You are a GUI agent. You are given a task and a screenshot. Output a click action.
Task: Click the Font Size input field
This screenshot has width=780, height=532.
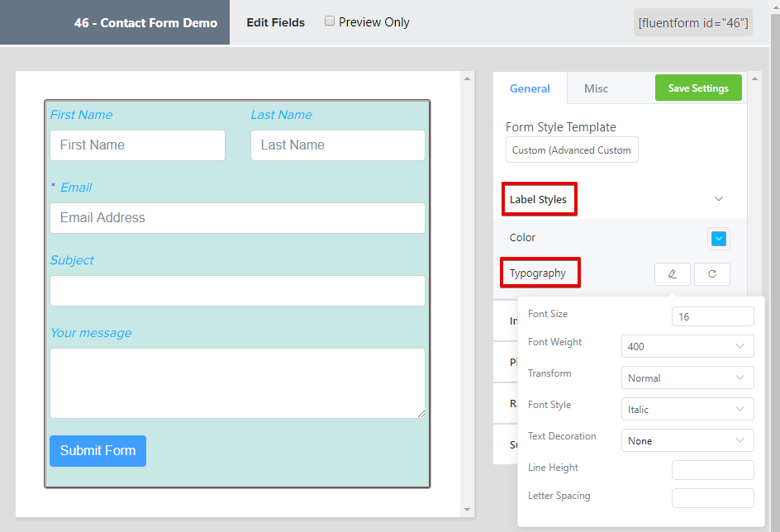[x=712, y=316]
